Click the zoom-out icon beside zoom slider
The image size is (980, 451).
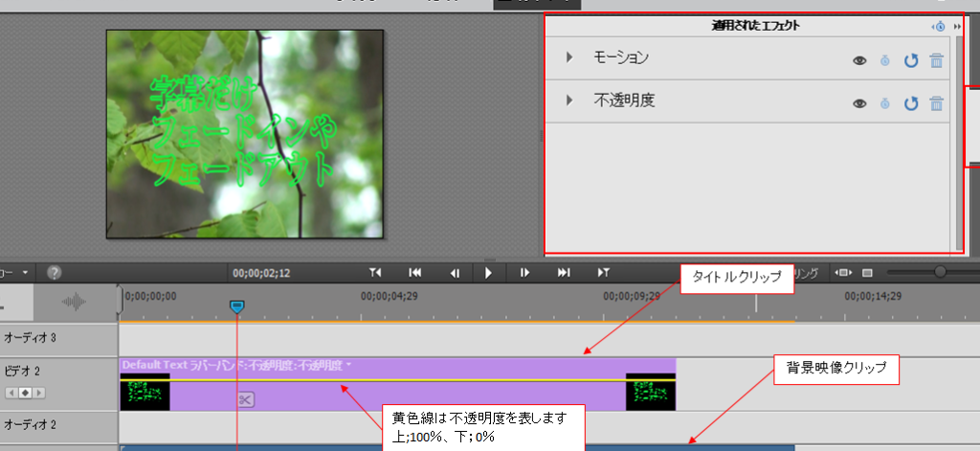click(x=867, y=273)
